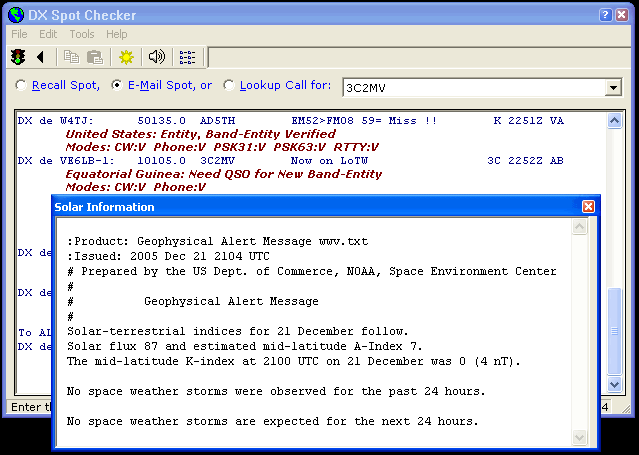Click 'No space weather storms were observed' line

click(x=276, y=392)
